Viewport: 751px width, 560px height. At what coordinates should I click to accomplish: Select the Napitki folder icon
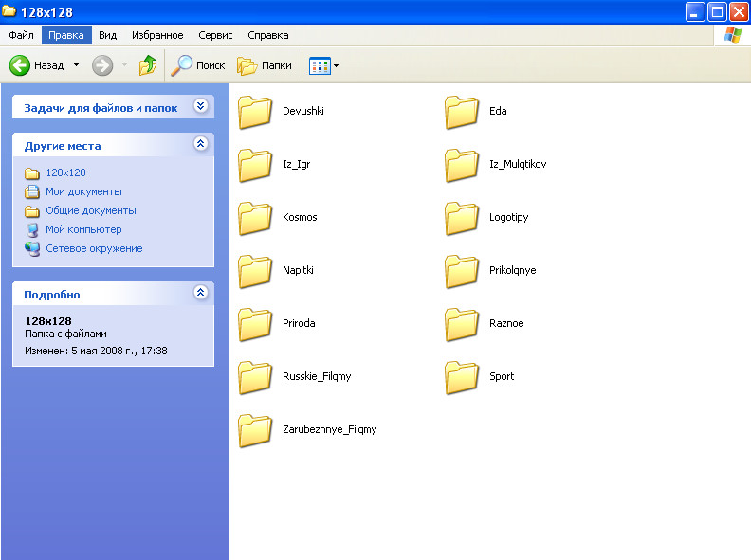coord(255,271)
